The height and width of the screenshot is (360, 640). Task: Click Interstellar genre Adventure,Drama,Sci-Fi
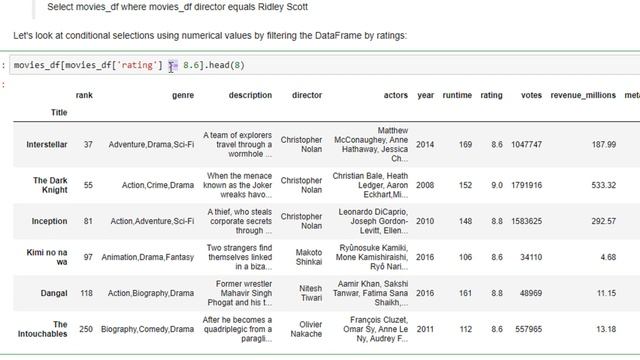click(x=151, y=144)
